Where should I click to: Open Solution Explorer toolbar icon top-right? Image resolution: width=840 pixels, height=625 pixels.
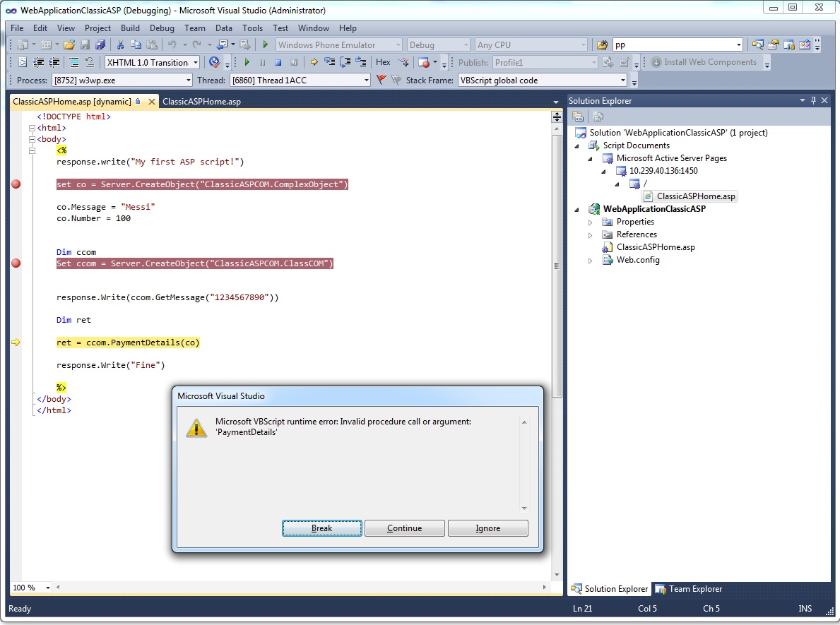click(x=757, y=45)
